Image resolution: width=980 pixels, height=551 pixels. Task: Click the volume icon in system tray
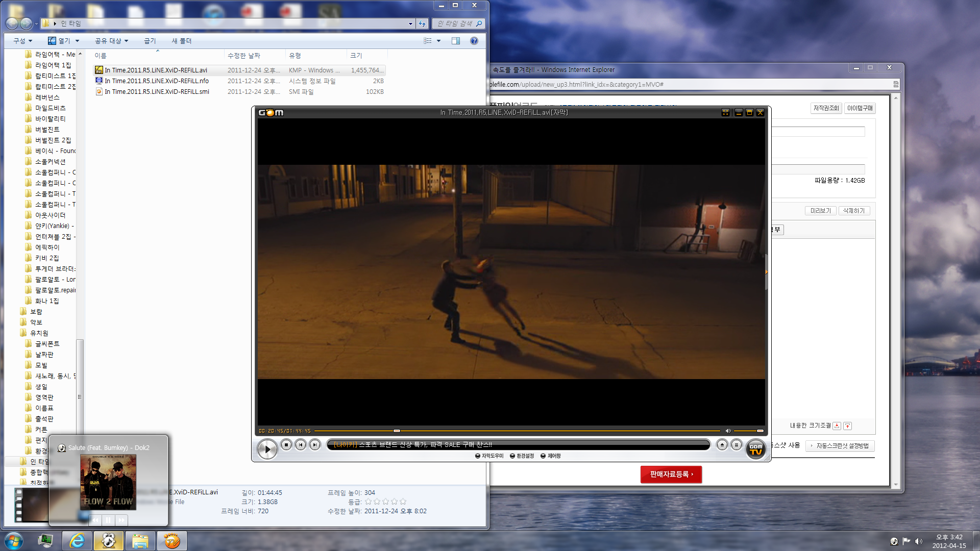919,541
